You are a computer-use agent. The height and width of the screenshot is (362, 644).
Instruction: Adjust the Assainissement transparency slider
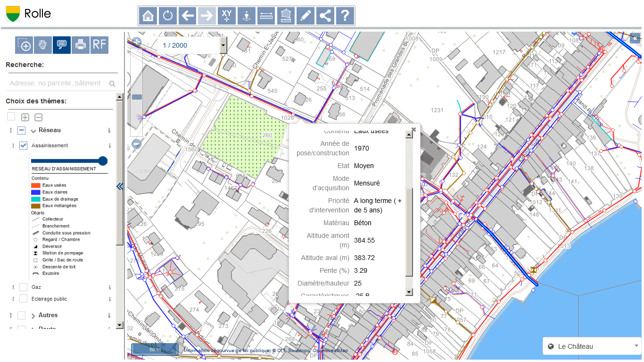point(102,161)
